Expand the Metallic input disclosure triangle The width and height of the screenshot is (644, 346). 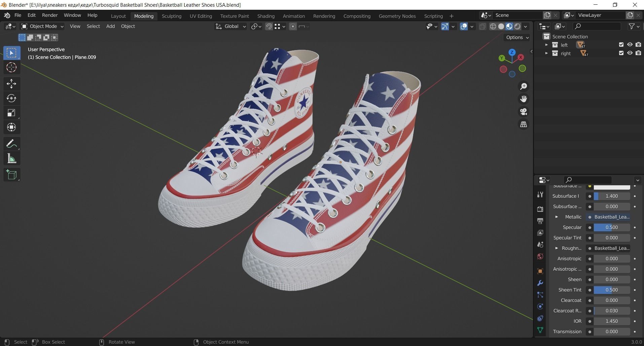[x=557, y=217]
